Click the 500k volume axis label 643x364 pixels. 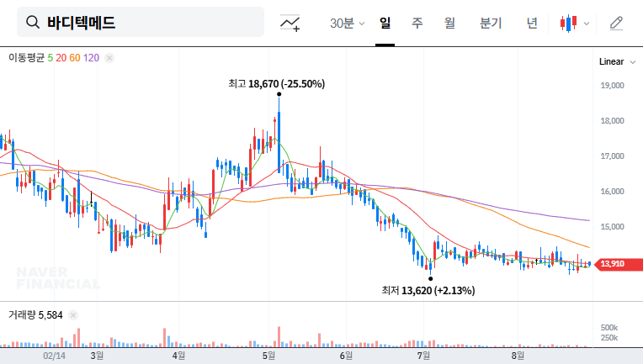point(609,328)
